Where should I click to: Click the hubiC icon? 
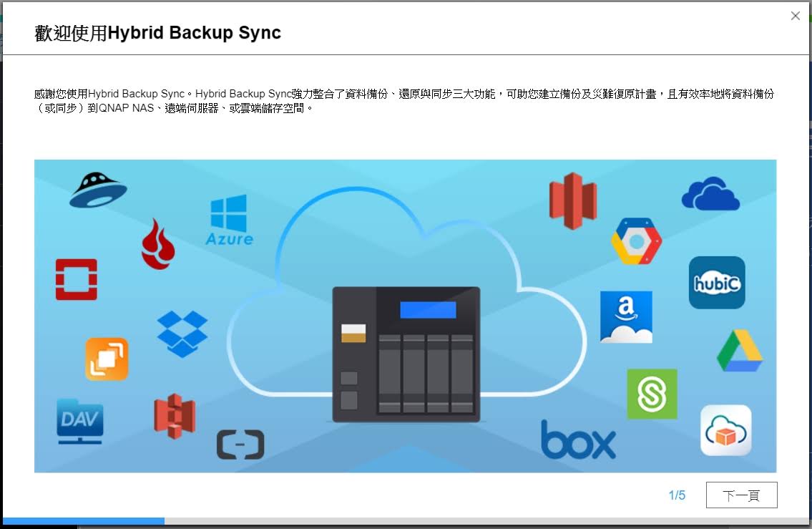(x=717, y=283)
